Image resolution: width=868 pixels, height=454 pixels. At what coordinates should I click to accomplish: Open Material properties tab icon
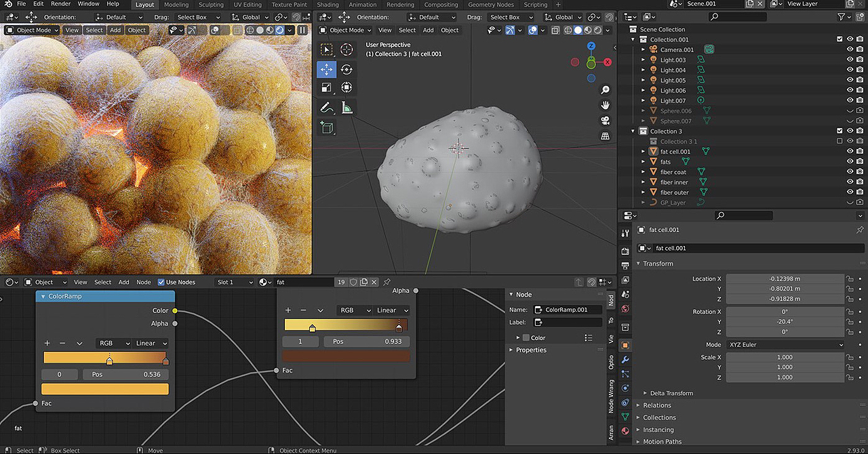[x=625, y=431]
